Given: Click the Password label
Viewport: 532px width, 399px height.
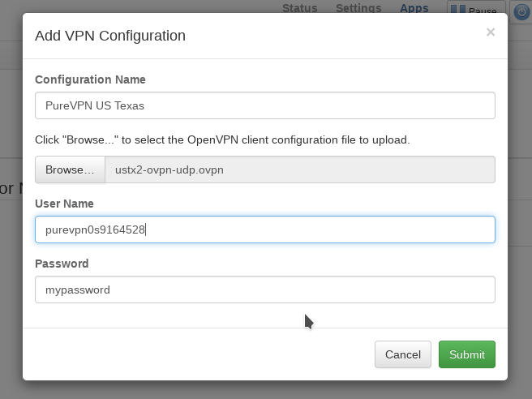Looking at the screenshot, I should [x=62, y=264].
